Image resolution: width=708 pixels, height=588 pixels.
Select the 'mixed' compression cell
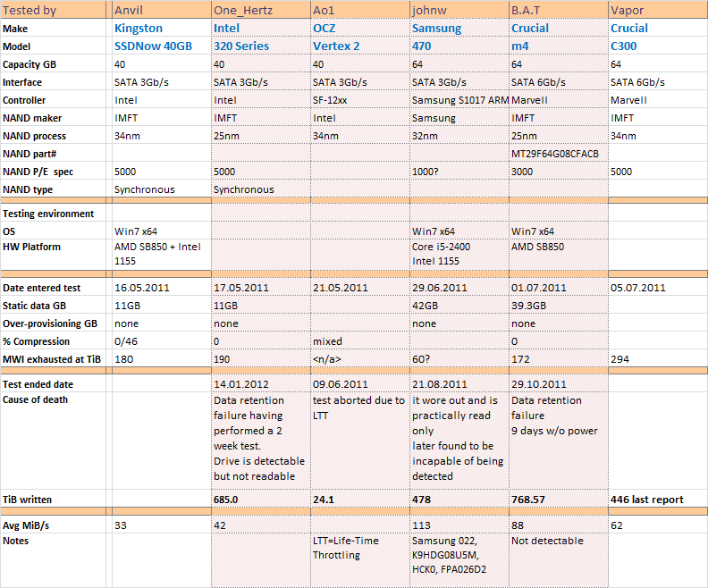(x=360, y=341)
